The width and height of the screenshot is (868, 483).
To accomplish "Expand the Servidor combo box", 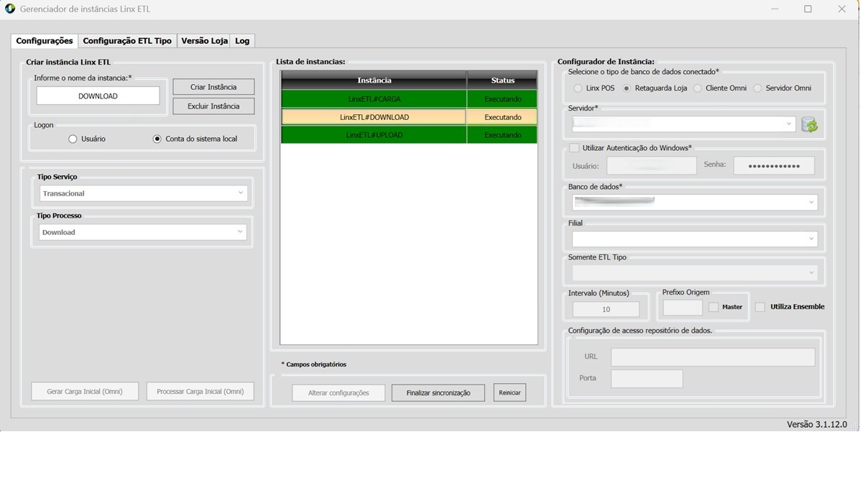I will [684, 124].
